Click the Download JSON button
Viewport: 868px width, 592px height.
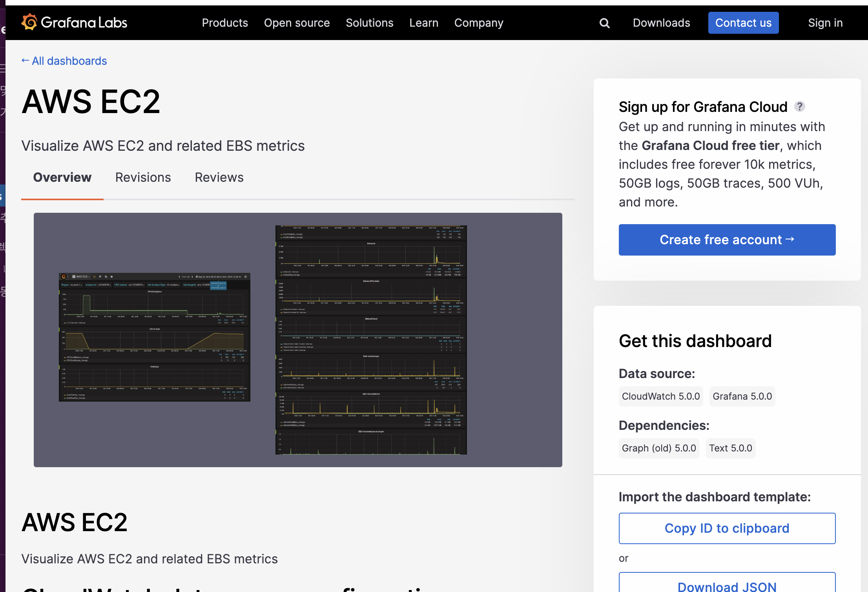pyautogui.click(x=727, y=585)
